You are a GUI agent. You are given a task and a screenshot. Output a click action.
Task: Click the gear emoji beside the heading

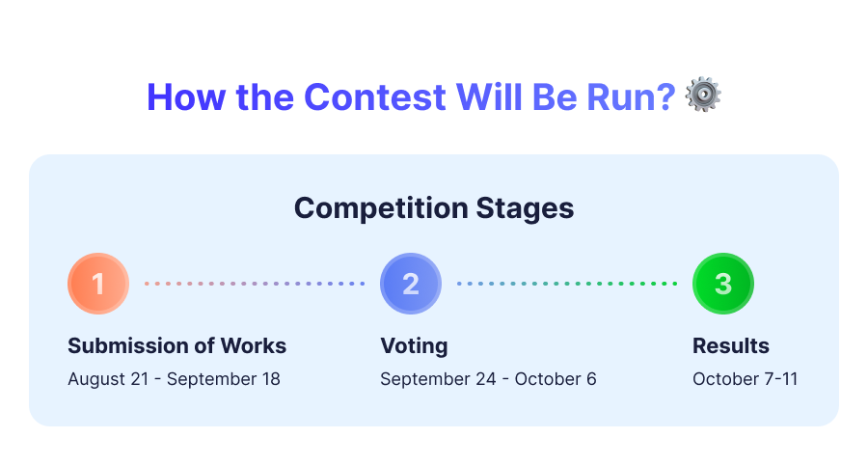click(x=703, y=95)
